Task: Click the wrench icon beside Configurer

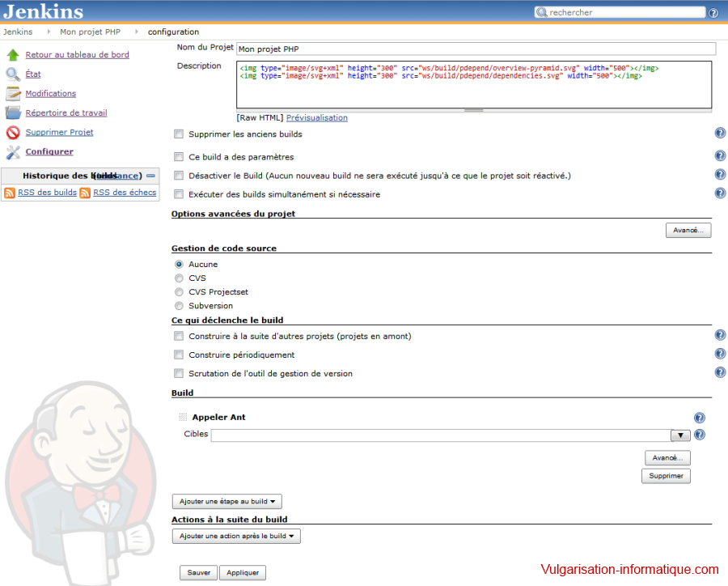Action: 13,152
